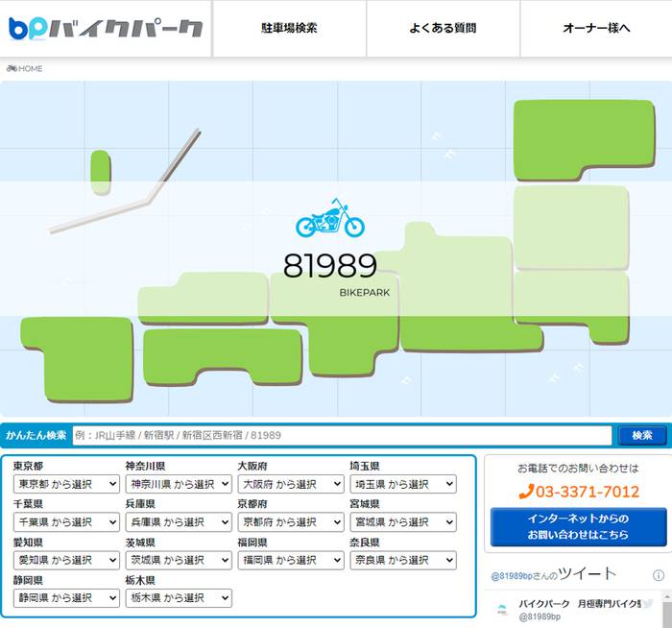
Task: Open 福岡県 から選択 dropdown
Action: 291,560
